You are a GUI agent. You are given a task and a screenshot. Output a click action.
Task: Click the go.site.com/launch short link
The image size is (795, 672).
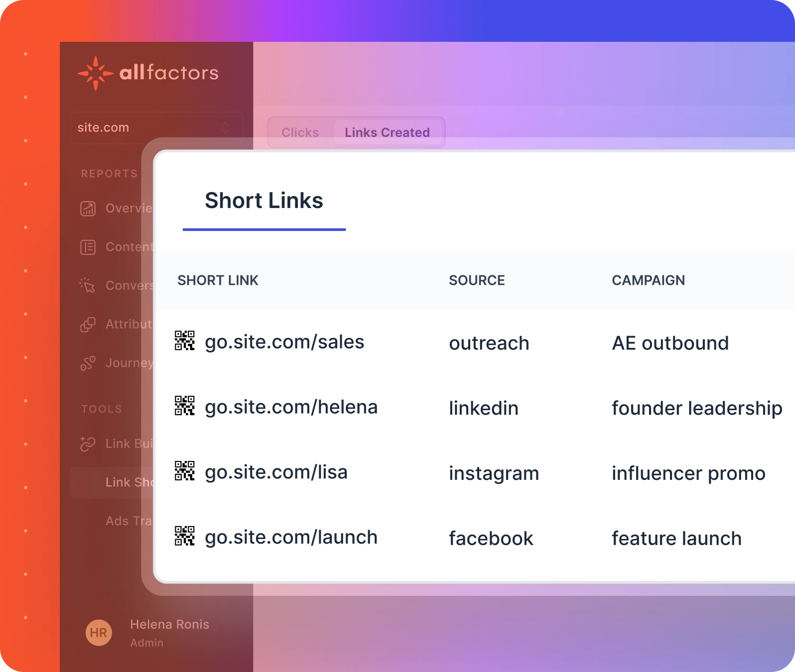pos(291,538)
